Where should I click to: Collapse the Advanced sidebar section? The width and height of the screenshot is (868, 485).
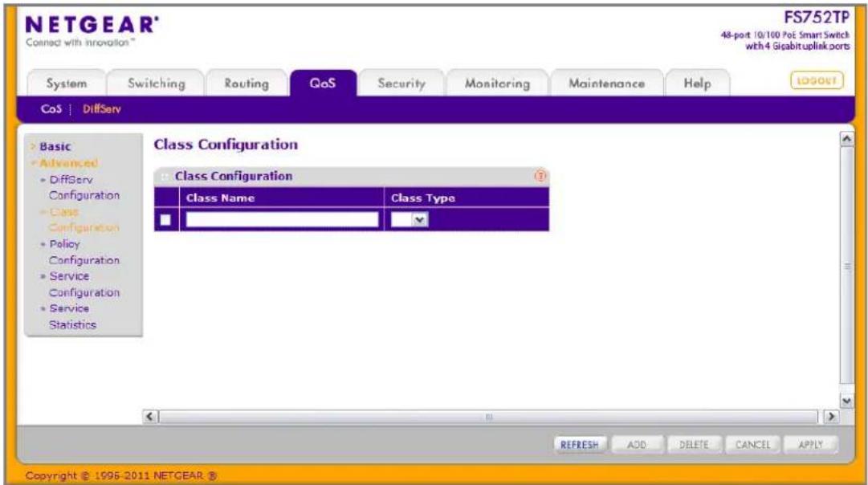(x=65, y=163)
